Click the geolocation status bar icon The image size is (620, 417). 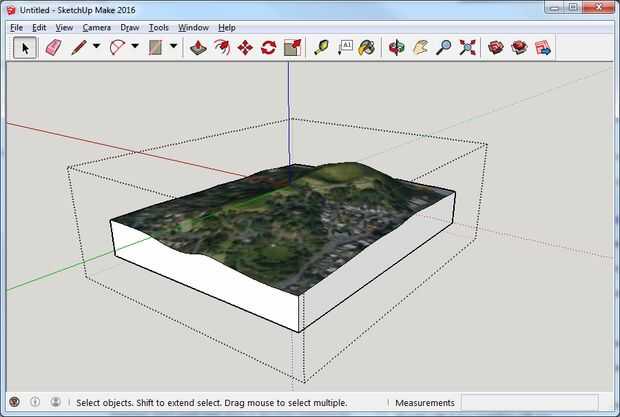coord(15,402)
